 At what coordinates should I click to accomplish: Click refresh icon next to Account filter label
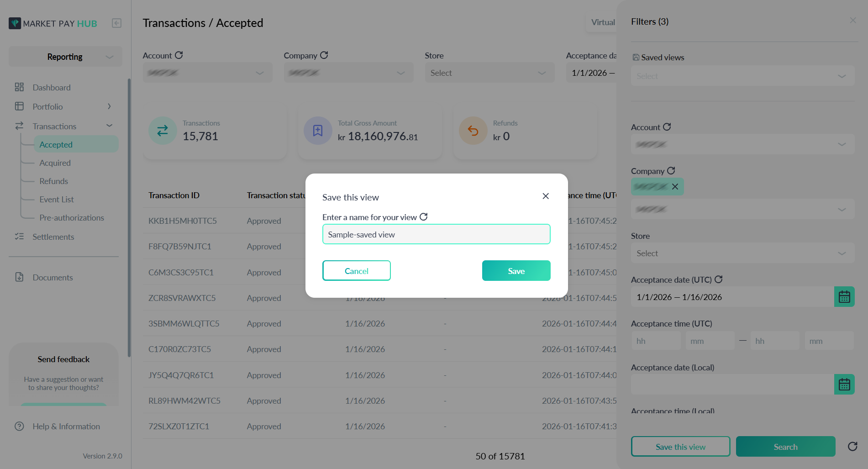pos(667,127)
